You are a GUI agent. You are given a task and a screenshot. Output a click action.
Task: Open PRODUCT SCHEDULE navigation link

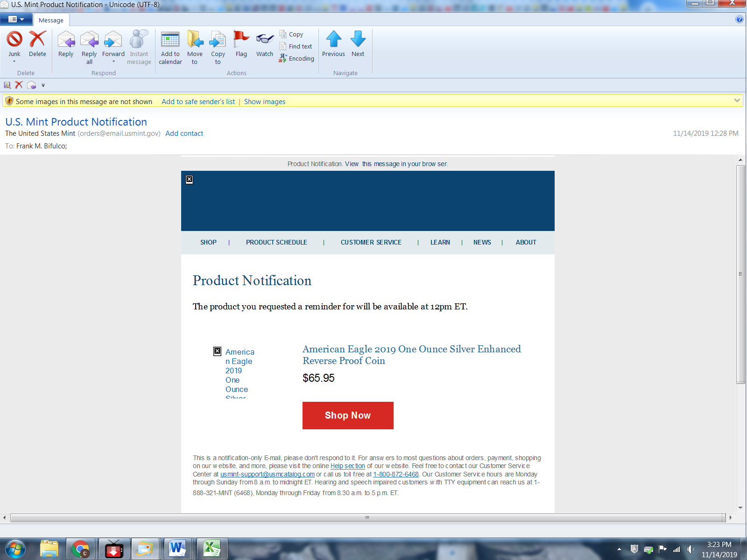tap(276, 242)
